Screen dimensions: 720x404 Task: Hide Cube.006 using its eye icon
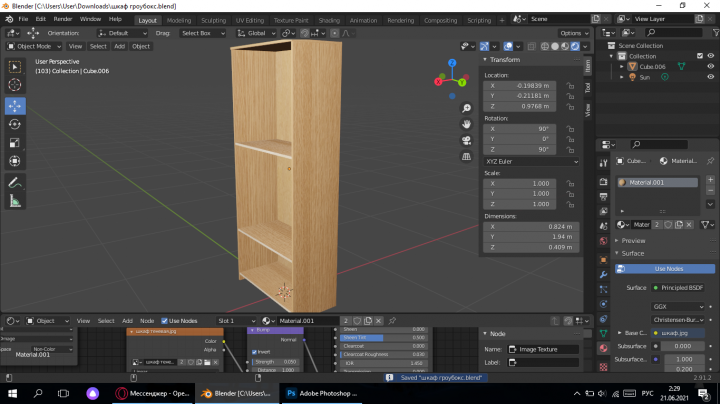click(x=710, y=67)
